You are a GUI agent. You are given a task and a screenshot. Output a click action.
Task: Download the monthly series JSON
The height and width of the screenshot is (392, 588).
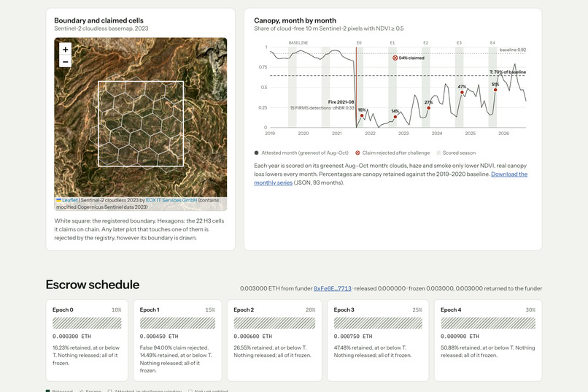pyautogui.click(x=391, y=178)
